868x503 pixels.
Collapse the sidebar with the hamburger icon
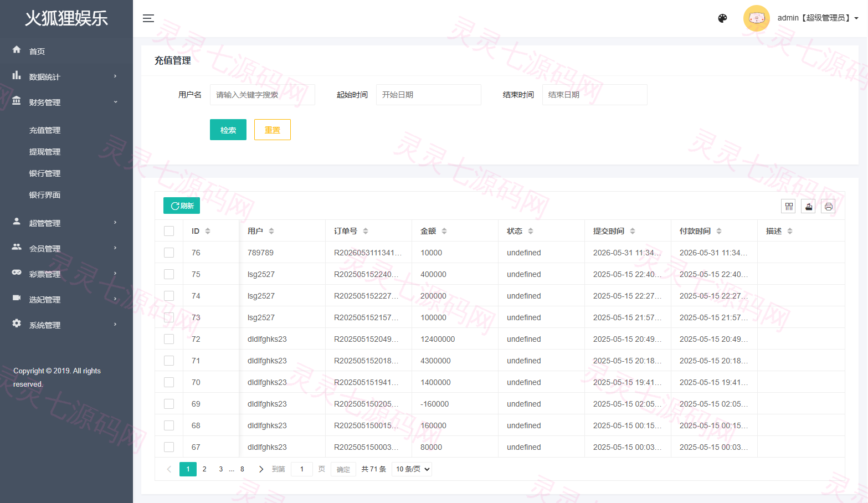148,18
